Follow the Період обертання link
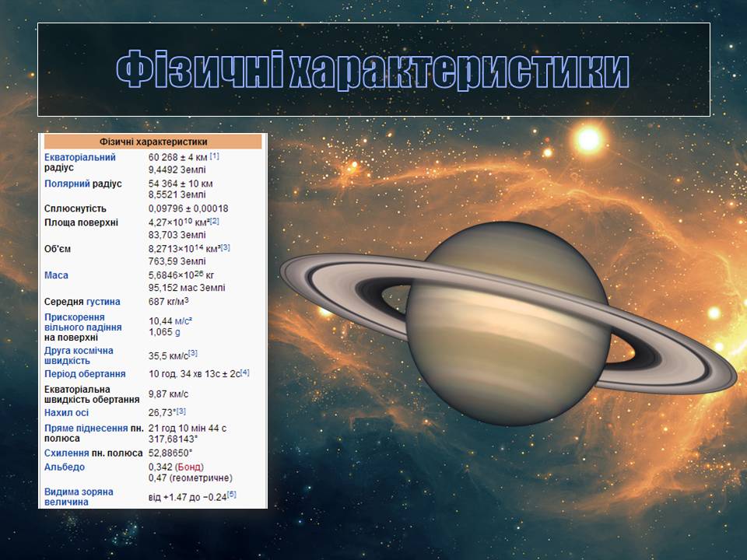Screen dimensions: 747x560 click(85, 374)
